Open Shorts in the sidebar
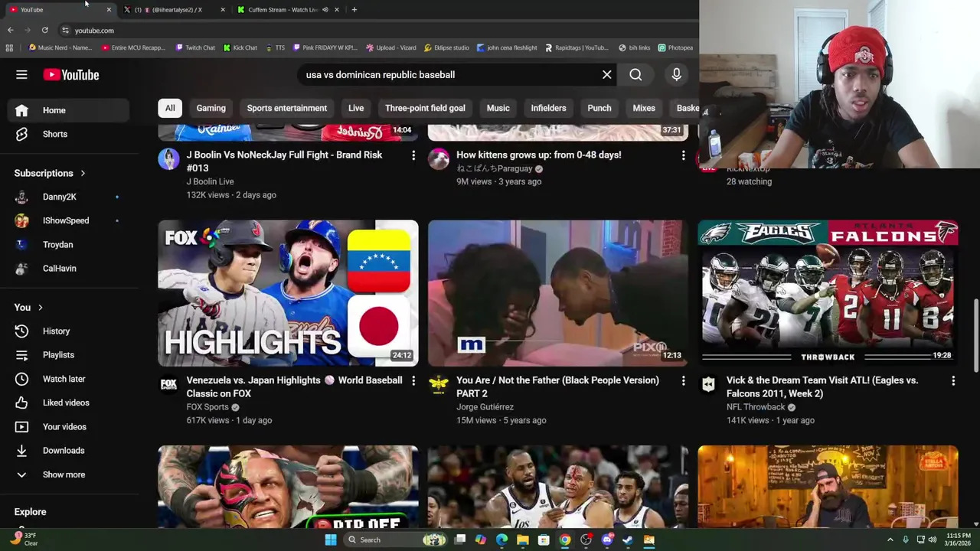This screenshot has width=980, height=551. coord(69,134)
